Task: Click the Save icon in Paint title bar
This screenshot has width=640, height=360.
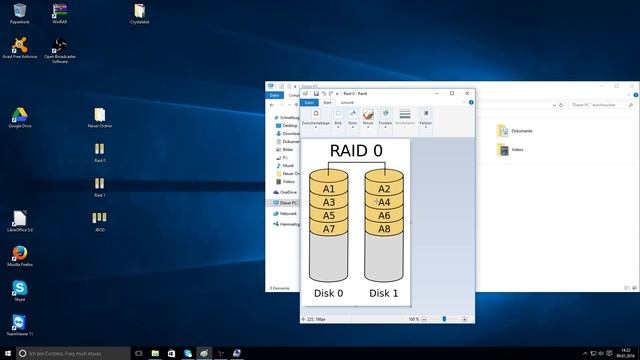Action: 316,93
